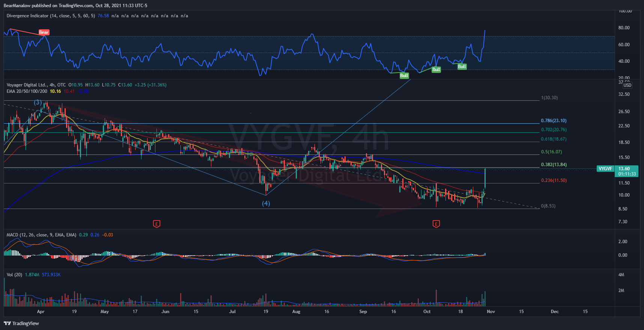
Task: Click 4M on the volume axis
Action: pos(621,275)
